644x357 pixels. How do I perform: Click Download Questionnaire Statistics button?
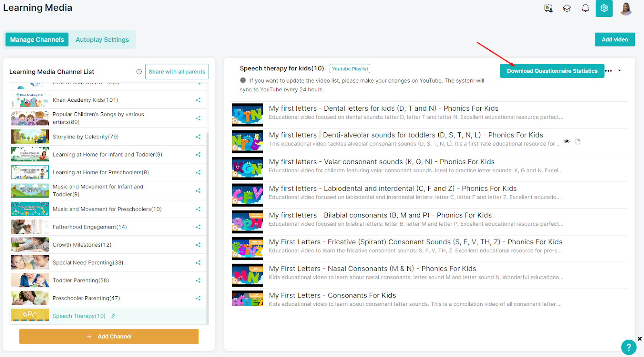(x=552, y=71)
